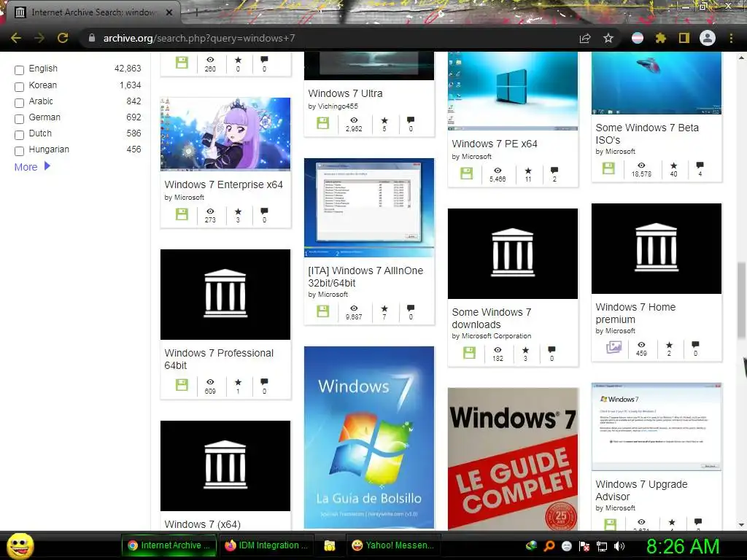Open La Guia de Bolsillo book cover

[x=368, y=437]
